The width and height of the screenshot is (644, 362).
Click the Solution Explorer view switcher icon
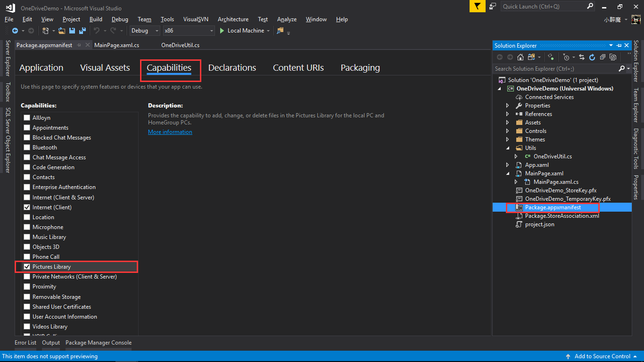[531, 57]
